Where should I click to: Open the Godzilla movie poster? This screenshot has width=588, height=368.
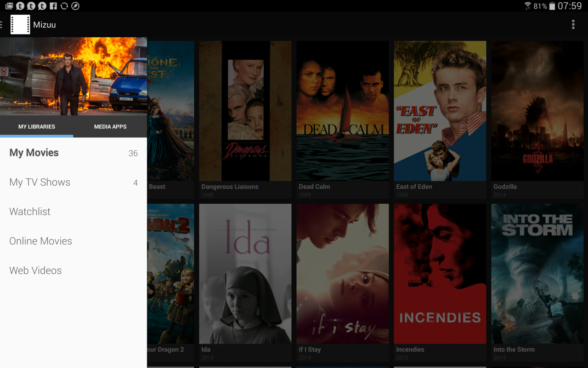point(537,111)
